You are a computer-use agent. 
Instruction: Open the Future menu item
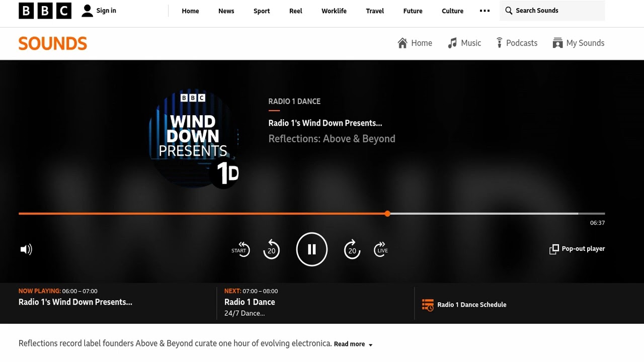click(413, 11)
